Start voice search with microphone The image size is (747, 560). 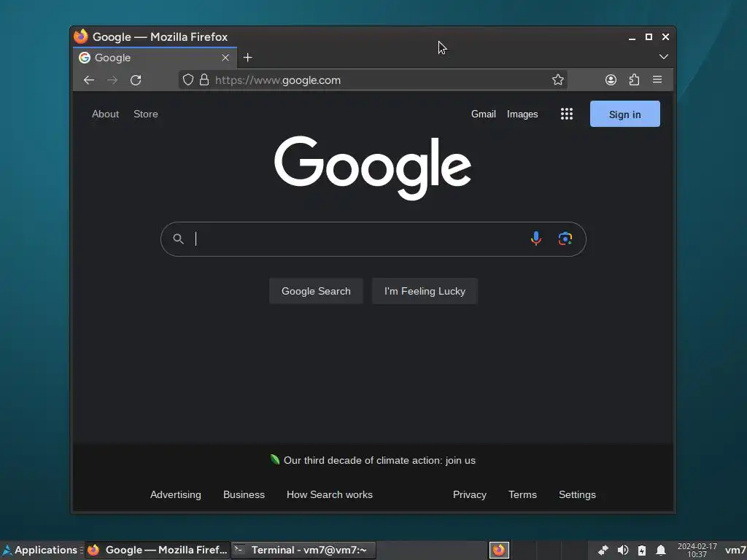pyautogui.click(x=536, y=238)
